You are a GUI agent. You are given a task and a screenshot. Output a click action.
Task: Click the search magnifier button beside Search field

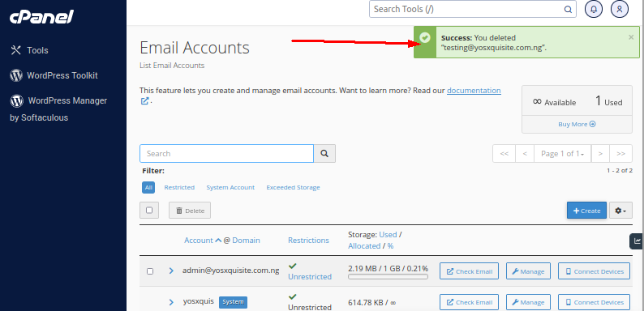[x=324, y=153]
